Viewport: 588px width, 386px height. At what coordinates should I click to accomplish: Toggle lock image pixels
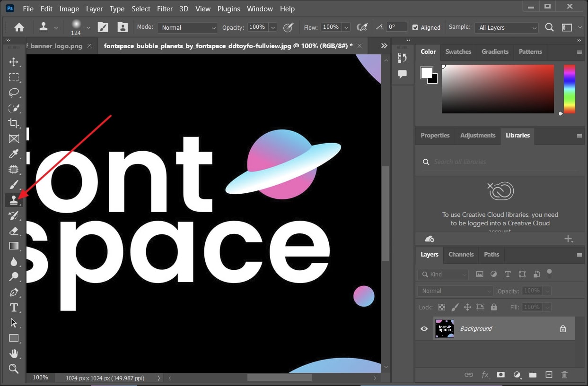click(455, 307)
